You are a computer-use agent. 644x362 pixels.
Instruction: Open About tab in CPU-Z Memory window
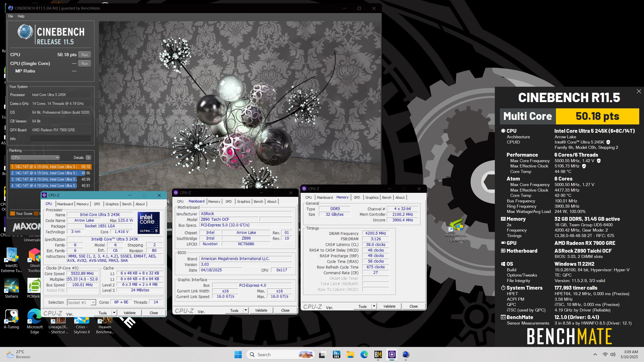(x=400, y=197)
